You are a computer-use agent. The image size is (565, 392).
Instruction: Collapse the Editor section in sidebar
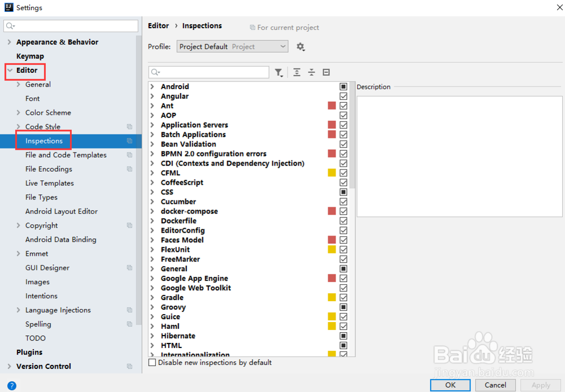pos(8,71)
